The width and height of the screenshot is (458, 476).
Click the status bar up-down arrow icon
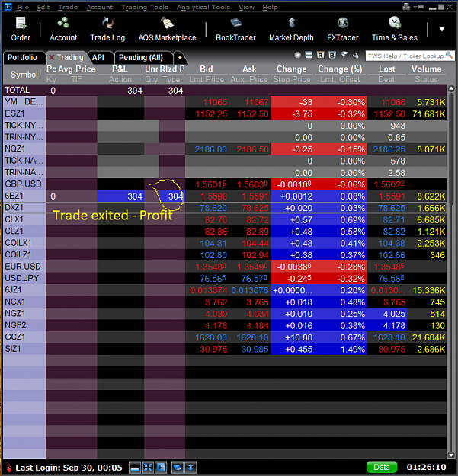tap(191, 468)
